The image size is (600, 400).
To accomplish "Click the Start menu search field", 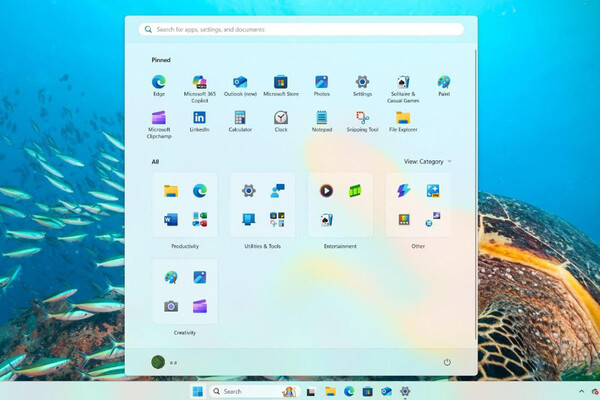I will [x=300, y=30].
